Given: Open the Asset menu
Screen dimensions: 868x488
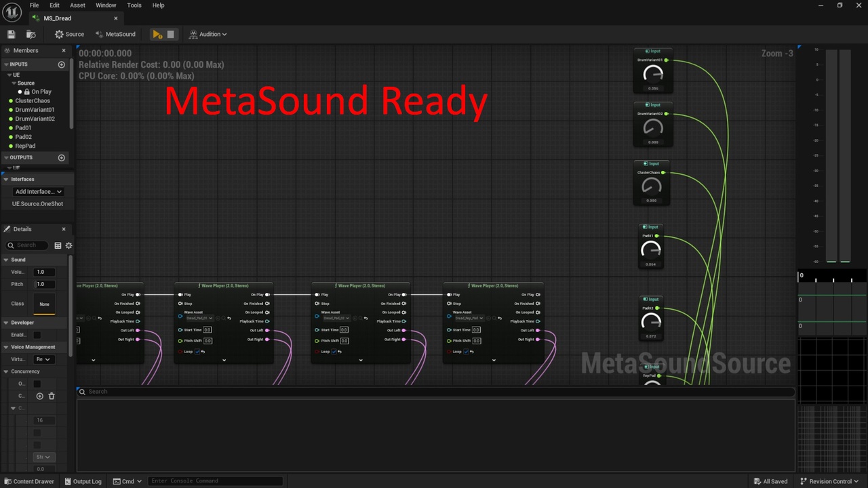Looking at the screenshot, I should click(77, 5).
